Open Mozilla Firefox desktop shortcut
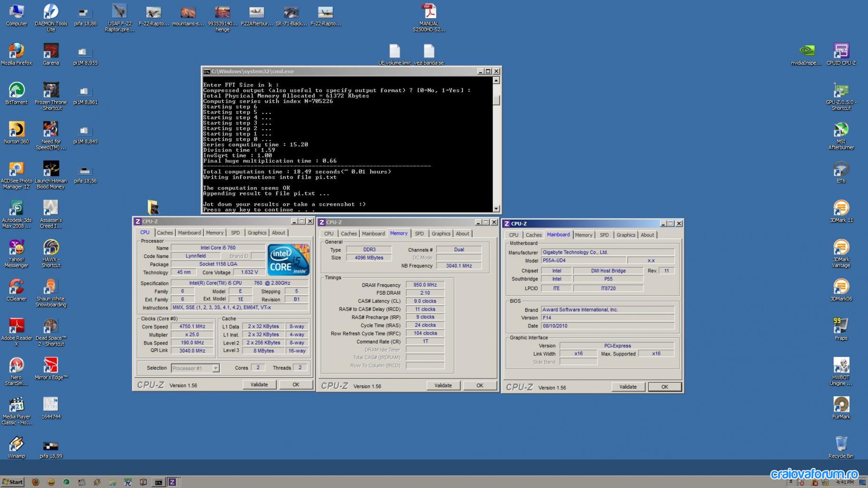The image size is (868, 488). [17, 54]
